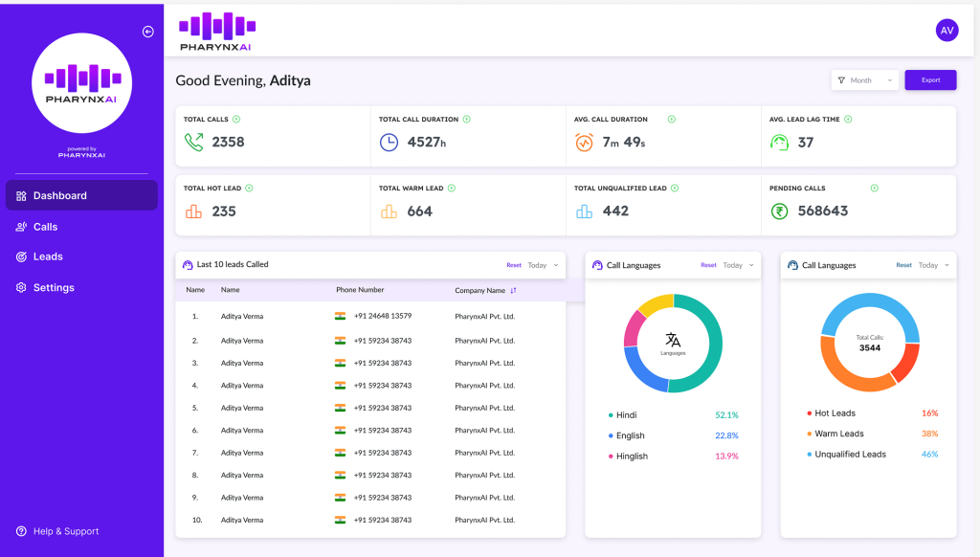Click the Export button
The height and width of the screenshot is (557, 980).
[930, 80]
